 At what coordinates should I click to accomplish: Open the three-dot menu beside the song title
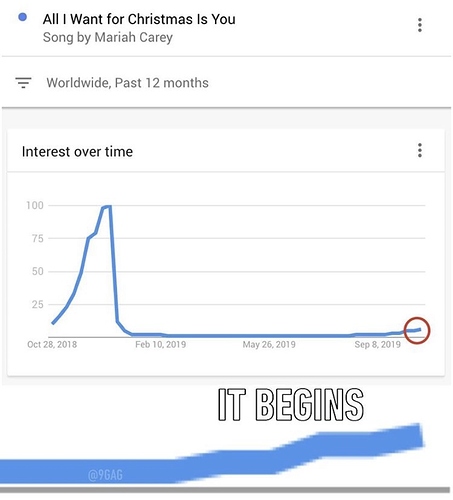point(420,25)
